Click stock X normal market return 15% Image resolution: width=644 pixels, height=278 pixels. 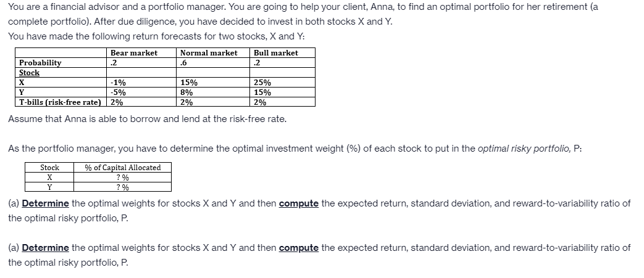pyautogui.click(x=189, y=83)
